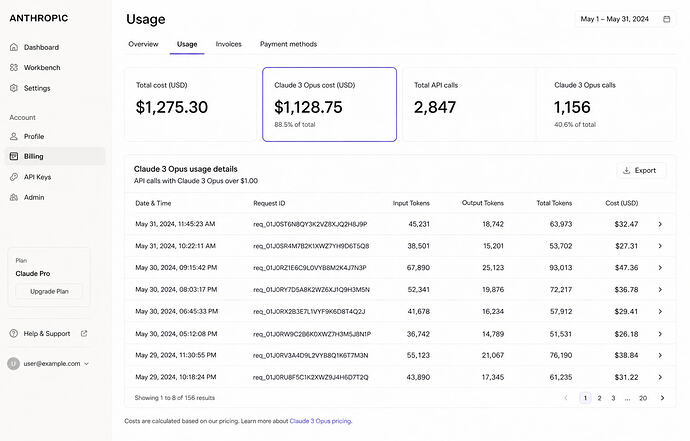Image resolution: width=690 pixels, height=441 pixels.
Task: Go to pagination page 2
Action: [x=599, y=398]
